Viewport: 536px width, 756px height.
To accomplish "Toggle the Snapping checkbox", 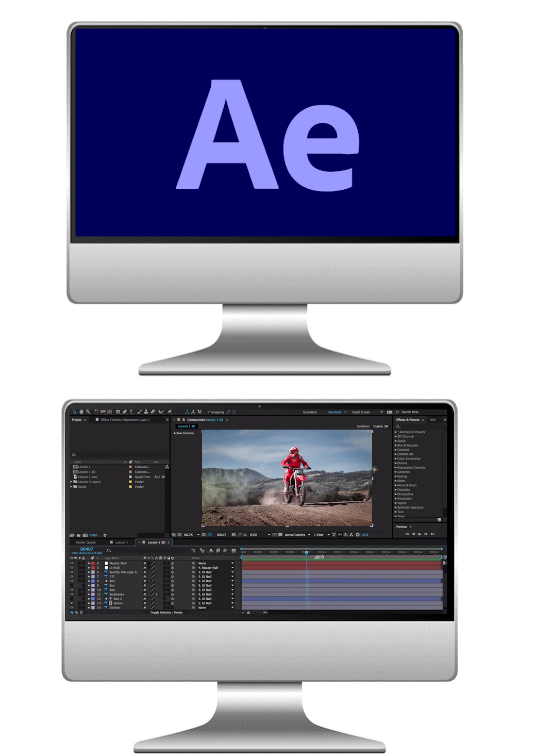I will pos(209,412).
